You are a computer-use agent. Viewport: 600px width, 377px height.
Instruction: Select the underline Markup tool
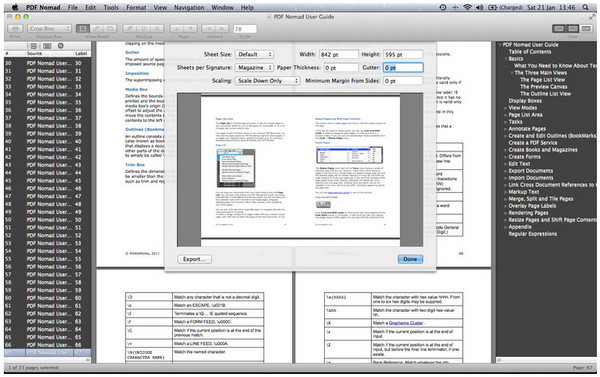[144, 29]
